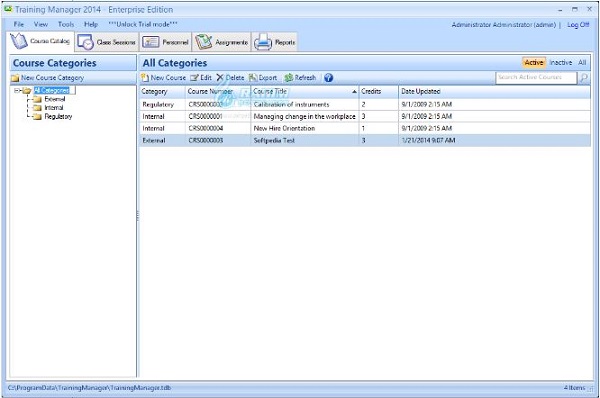Click the New Course toolbar button
This screenshot has width=600, height=398.
[x=163, y=78]
